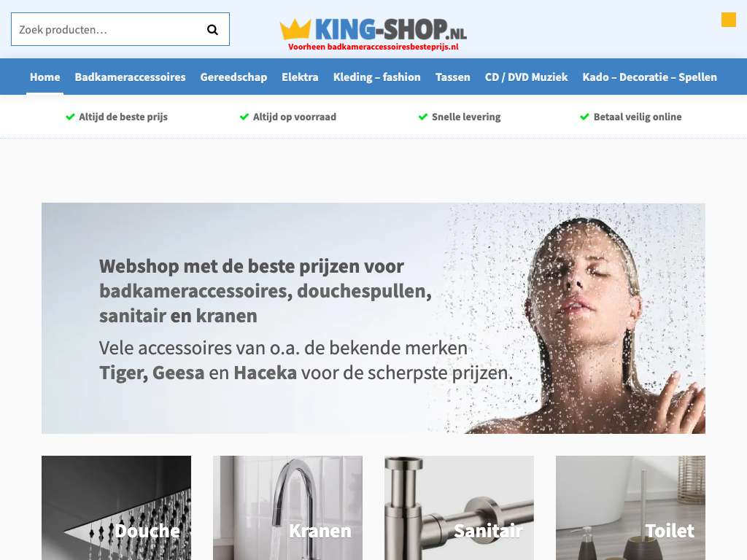Open the Home menu item
The width and height of the screenshot is (747, 560).
(x=44, y=77)
